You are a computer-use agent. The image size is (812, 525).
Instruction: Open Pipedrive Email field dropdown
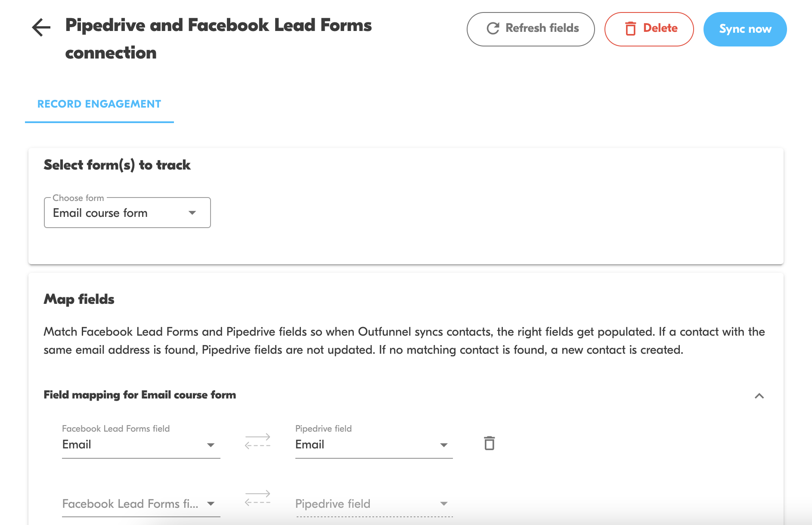pyautogui.click(x=374, y=445)
